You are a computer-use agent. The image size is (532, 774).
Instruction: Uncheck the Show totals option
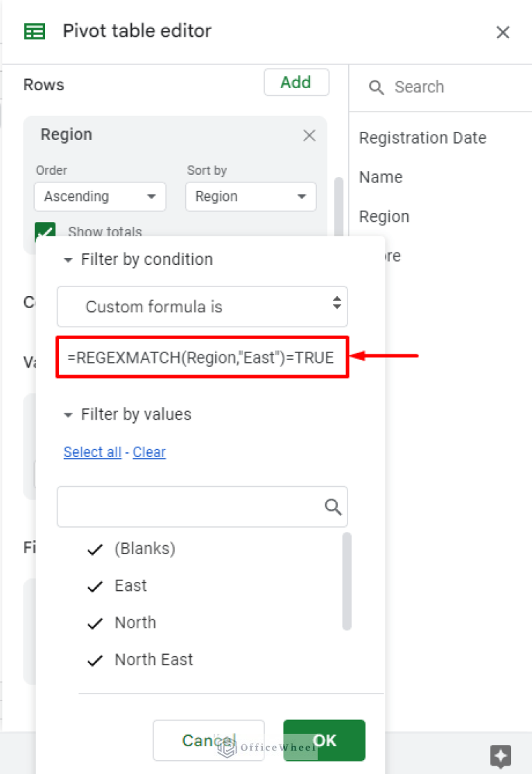(44, 226)
